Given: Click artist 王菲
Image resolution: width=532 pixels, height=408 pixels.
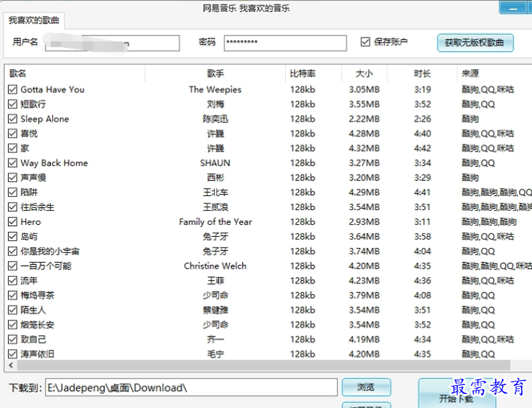Looking at the screenshot, I should coord(215,280).
